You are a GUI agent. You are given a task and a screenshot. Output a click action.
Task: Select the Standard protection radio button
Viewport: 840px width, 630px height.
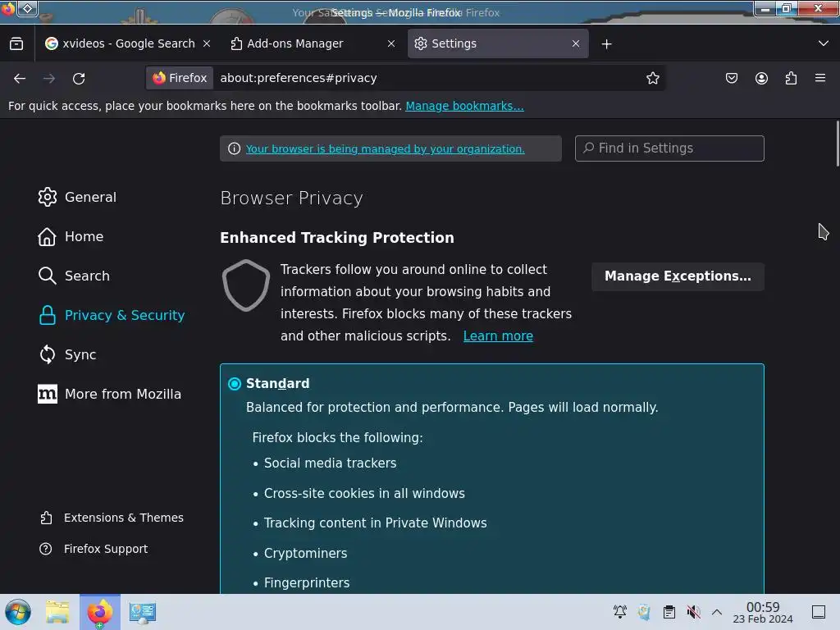pos(235,384)
